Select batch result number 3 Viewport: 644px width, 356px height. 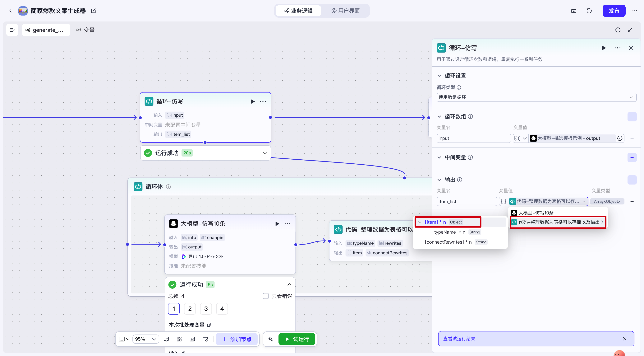[x=206, y=309]
